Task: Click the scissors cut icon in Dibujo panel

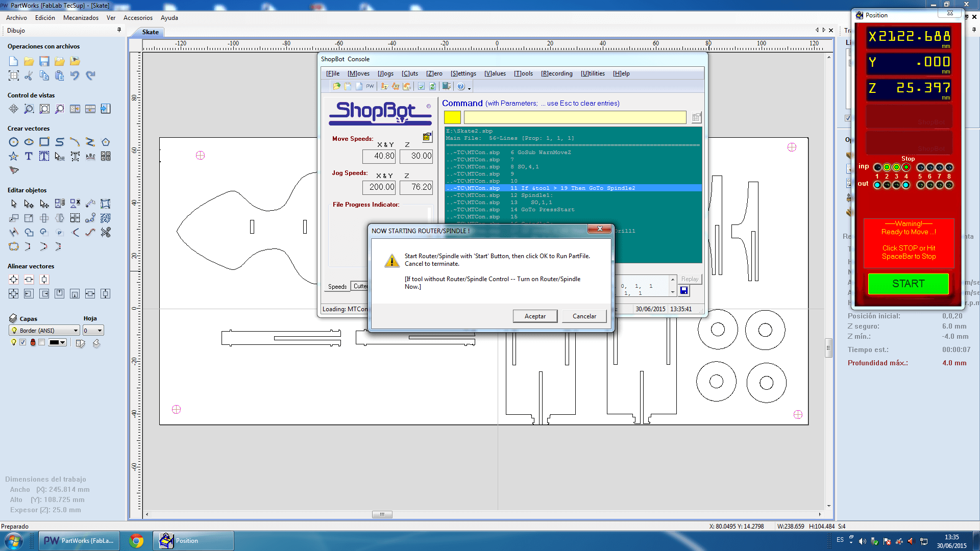Action: (29, 76)
